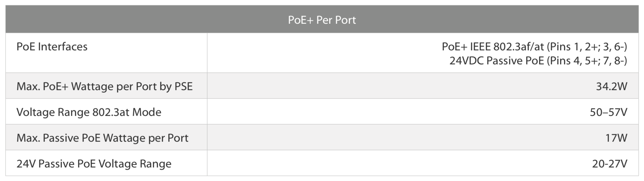The height and width of the screenshot is (181, 644).
Task: Click Pins 1, 2+; 3, 6- text
Action: pyautogui.click(x=587, y=47)
